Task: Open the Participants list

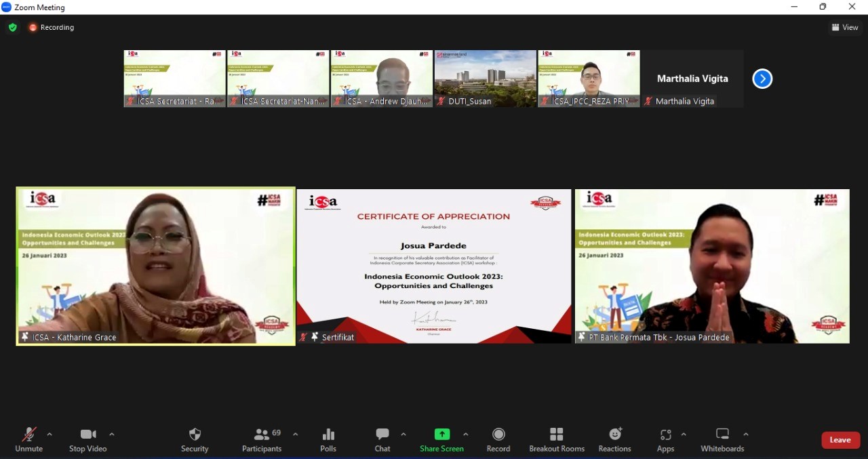Action: click(x=262, y=439)
